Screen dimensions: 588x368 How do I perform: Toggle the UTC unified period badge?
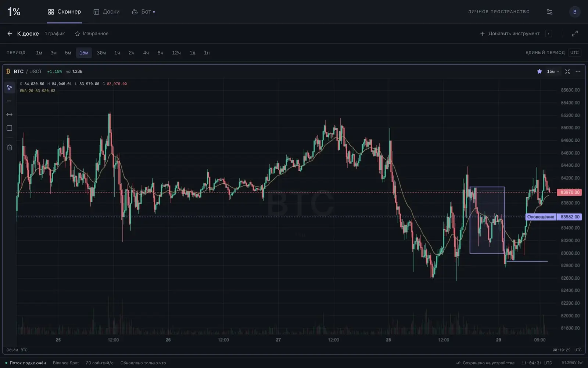(574, 53)
